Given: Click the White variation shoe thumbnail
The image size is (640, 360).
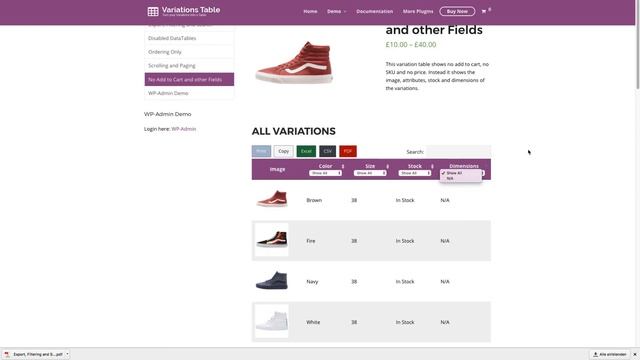Looking at the screenshot, I should (x=272, y=321).
